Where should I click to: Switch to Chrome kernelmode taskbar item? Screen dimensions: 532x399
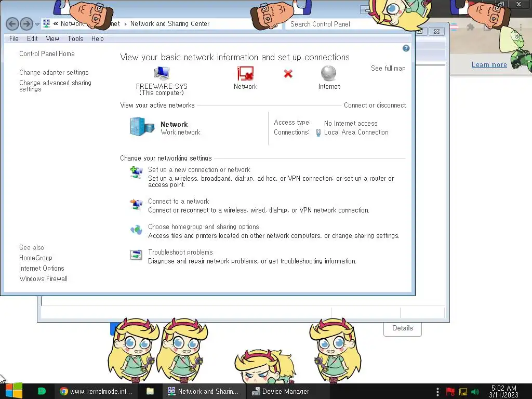96,391
